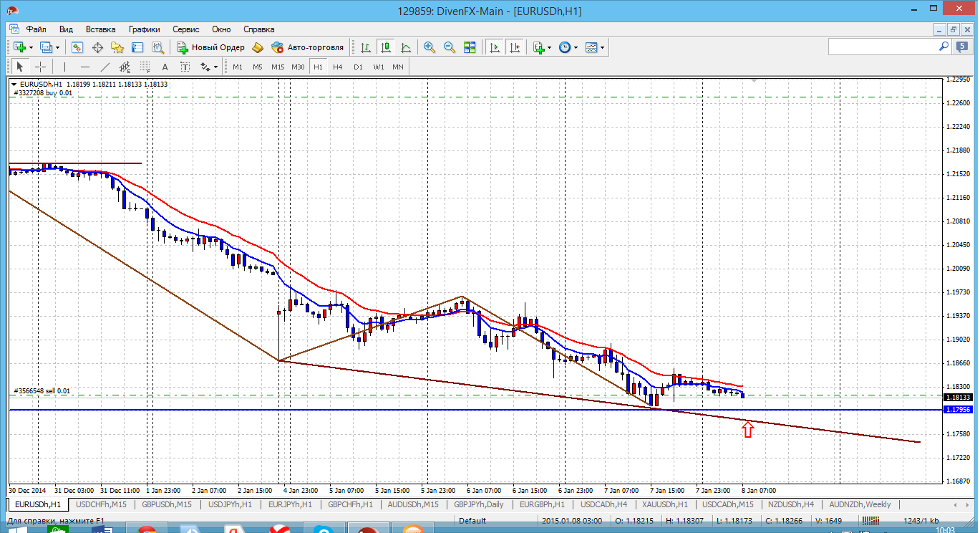Tile chart windows icon

(x=470, y=47)
